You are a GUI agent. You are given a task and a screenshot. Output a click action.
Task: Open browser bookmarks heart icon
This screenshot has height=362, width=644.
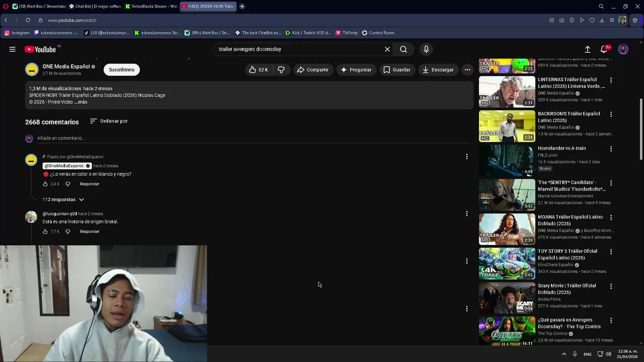(x=592, y=20)
